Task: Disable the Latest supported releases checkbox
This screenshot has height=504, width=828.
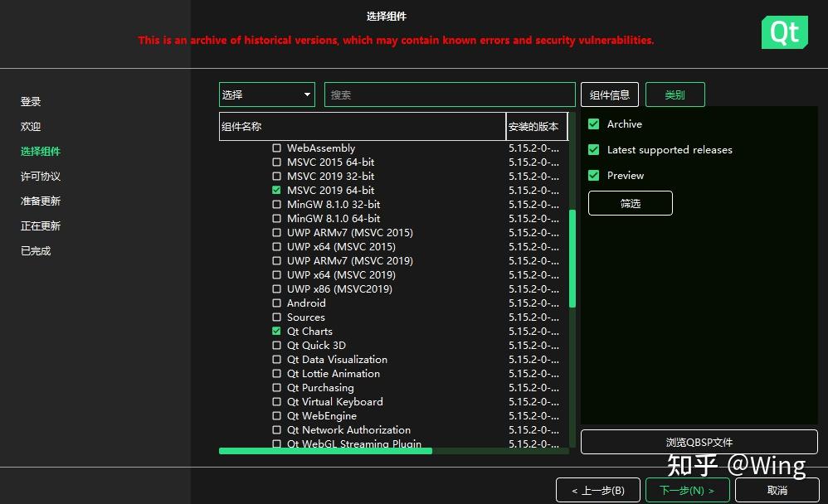Action: point(594,149)
